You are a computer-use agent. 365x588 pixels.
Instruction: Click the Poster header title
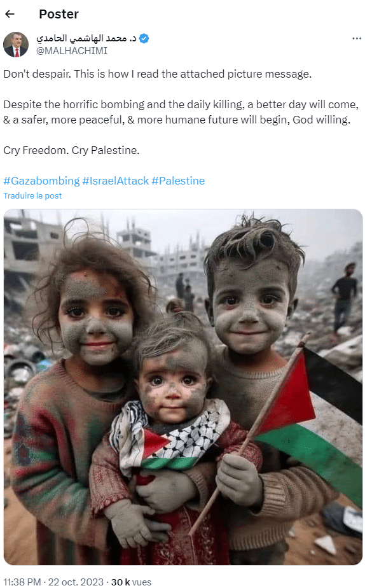point(59,14)
